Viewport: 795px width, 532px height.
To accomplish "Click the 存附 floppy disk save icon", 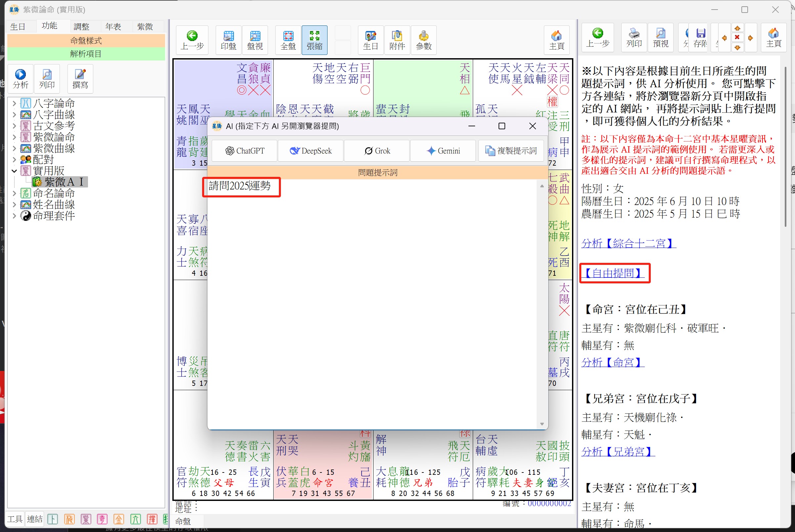I will [700, 38].
